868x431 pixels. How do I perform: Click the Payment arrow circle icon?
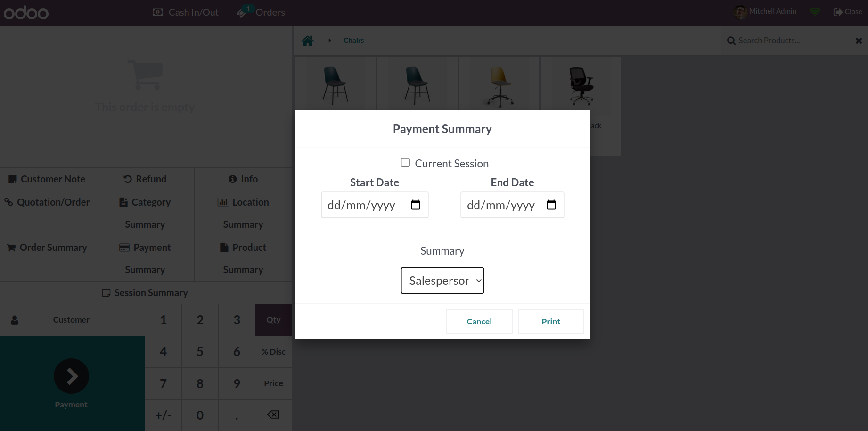pos(71,376)
